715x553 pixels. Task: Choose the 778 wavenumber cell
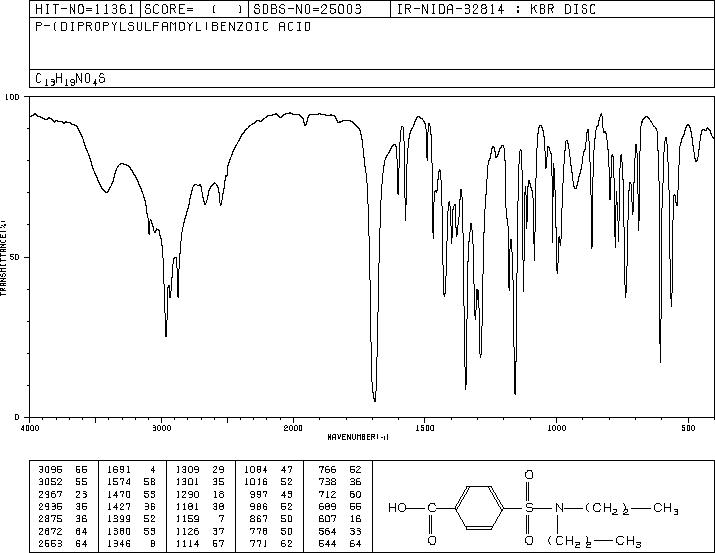259,531
